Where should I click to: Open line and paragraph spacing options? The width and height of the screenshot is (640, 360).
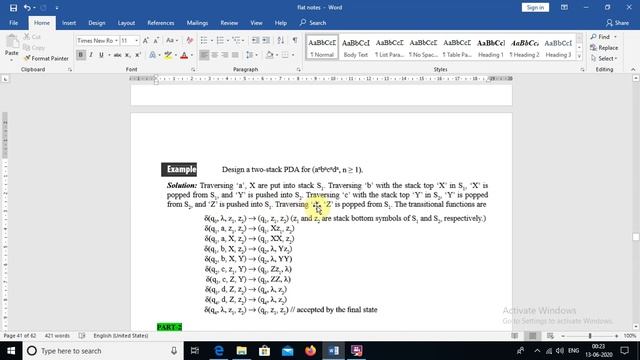click(252, 55)
